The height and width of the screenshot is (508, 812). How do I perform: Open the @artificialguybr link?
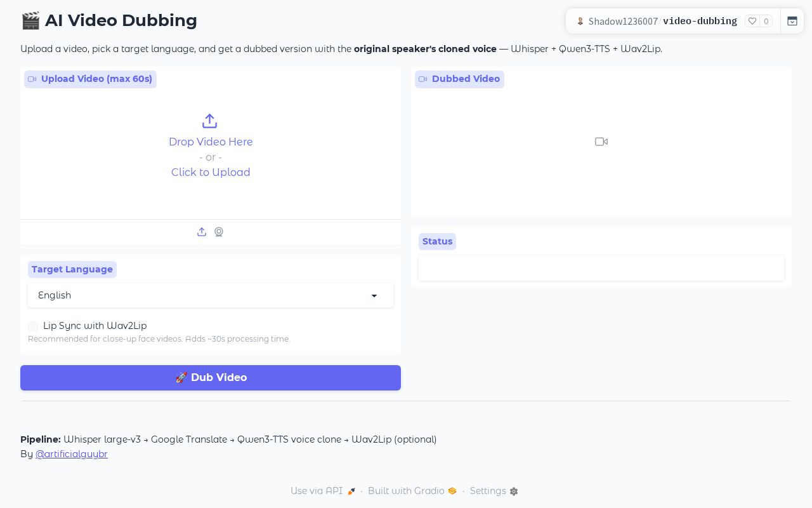point(72,454)
